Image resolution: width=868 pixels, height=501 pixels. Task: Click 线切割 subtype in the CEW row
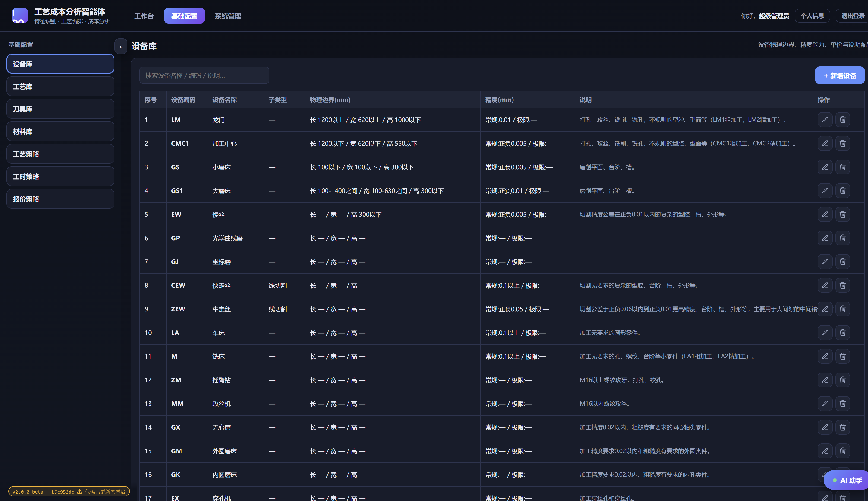click(x=277, y=285)
